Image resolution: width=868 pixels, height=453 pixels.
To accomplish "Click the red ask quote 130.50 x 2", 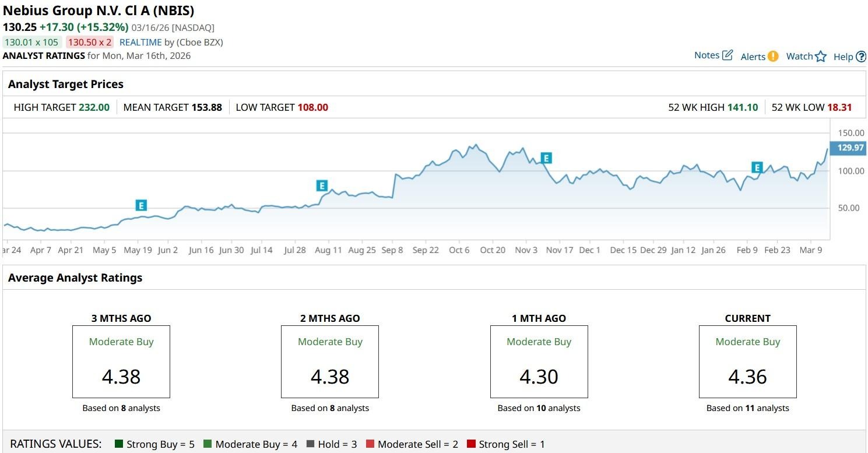I will coord(90,42).
